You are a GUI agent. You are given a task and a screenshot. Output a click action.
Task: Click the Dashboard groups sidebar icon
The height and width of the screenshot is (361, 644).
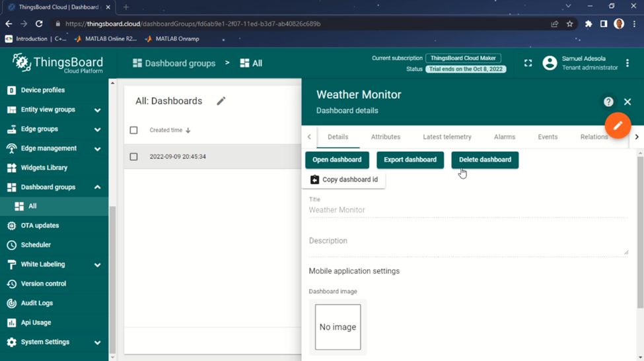coord(11,187)
